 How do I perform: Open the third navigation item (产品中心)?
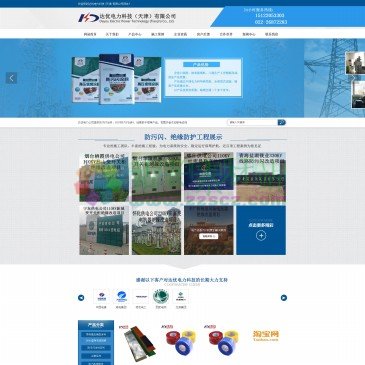coord(135,34)
